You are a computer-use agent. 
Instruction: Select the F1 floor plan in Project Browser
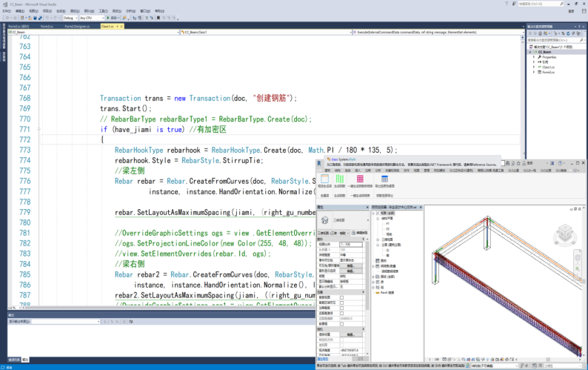pos(388,223)
